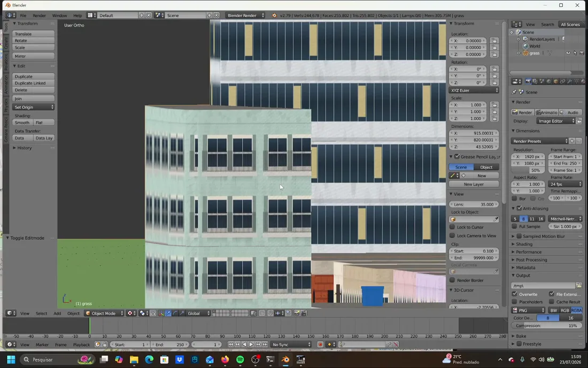Select the rotate manipulator arc icon
The image size is (588, 368).
coord(175,313)
